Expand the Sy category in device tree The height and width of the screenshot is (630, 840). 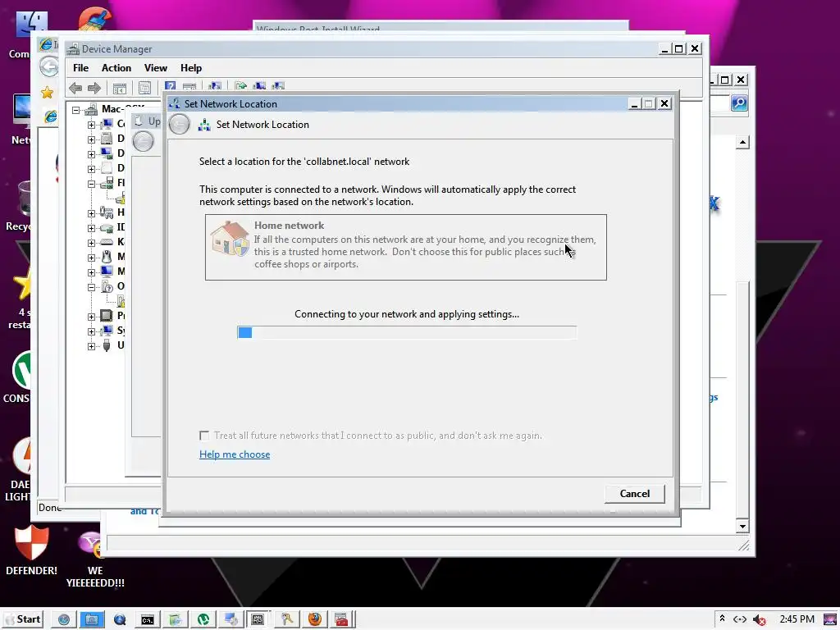tap(92, 331)
